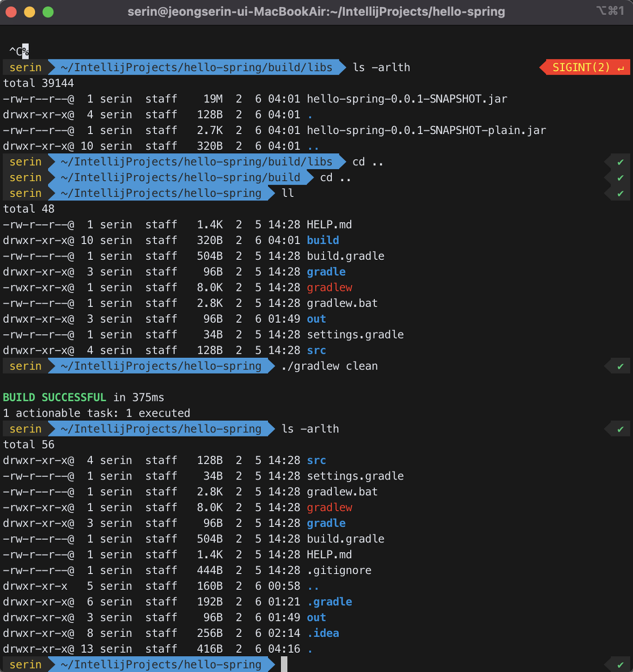This screenshot has width=633, height=672.
Task: Click the 'drwxr-xr-x' permissions without @ sign
Action: 35,586
